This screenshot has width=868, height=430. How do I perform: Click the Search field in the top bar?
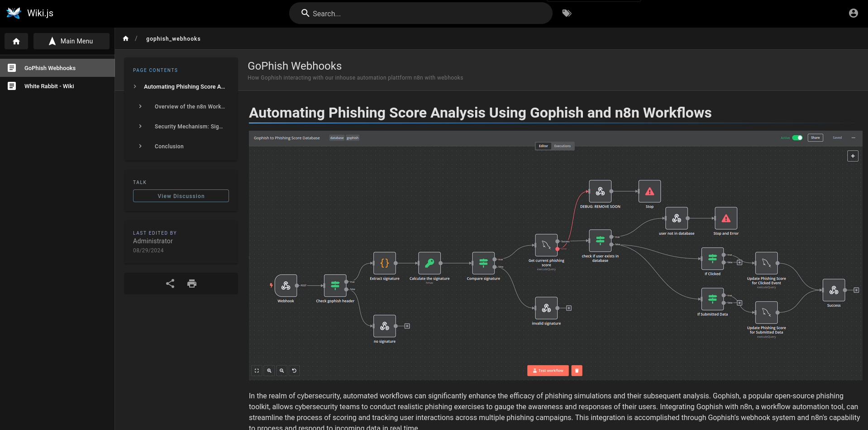[420, 13]
